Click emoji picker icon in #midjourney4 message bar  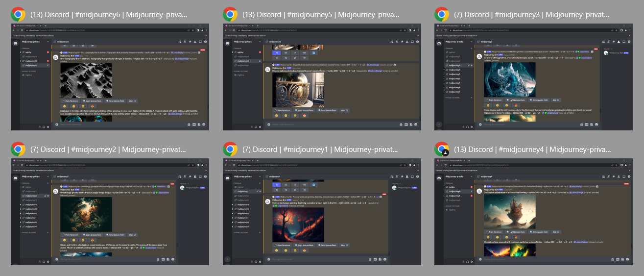coord(628,259)
